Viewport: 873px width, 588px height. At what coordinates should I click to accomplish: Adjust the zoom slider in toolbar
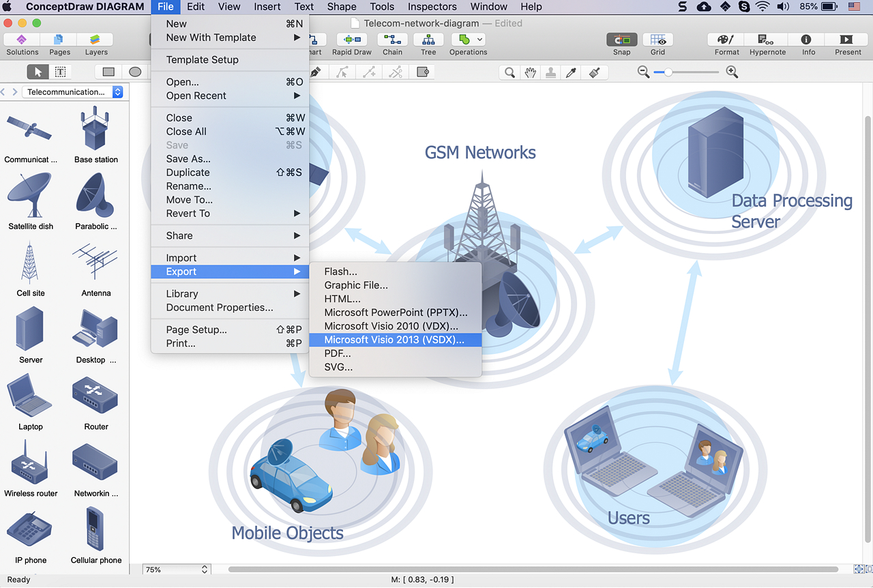687,72
